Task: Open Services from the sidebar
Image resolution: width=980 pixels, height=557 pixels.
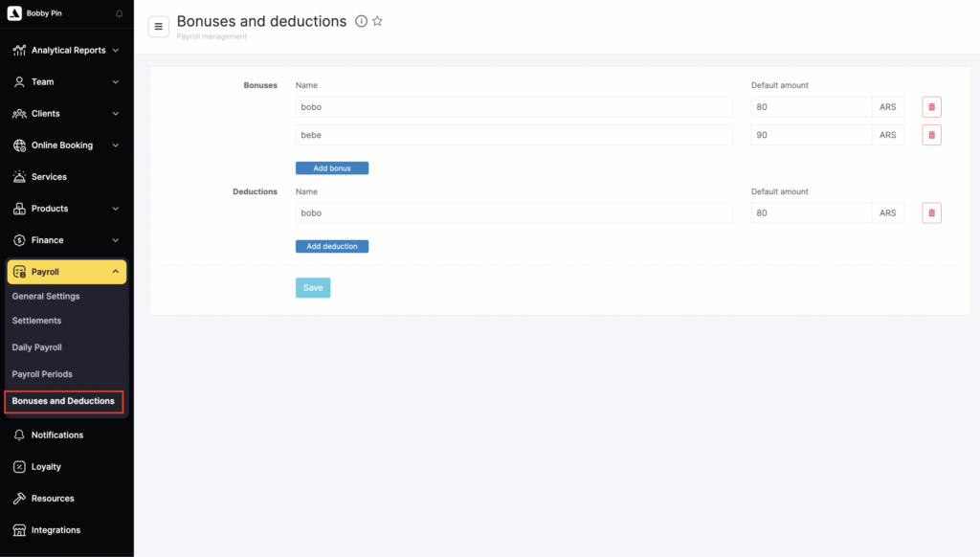Action: pos(49,177)
